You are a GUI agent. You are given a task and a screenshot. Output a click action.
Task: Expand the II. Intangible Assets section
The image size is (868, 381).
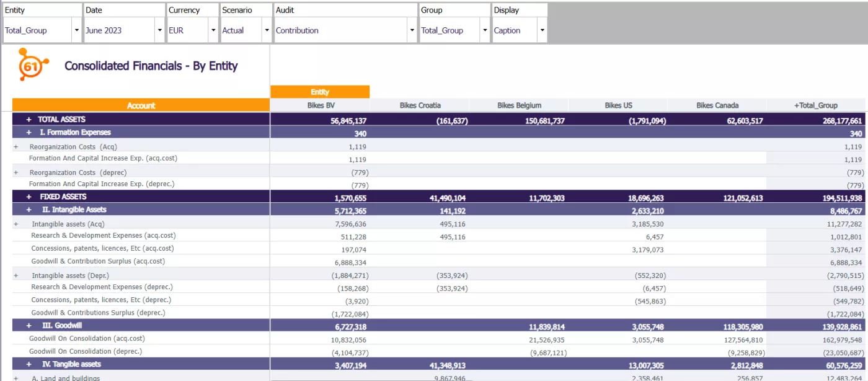coord(27,210)
